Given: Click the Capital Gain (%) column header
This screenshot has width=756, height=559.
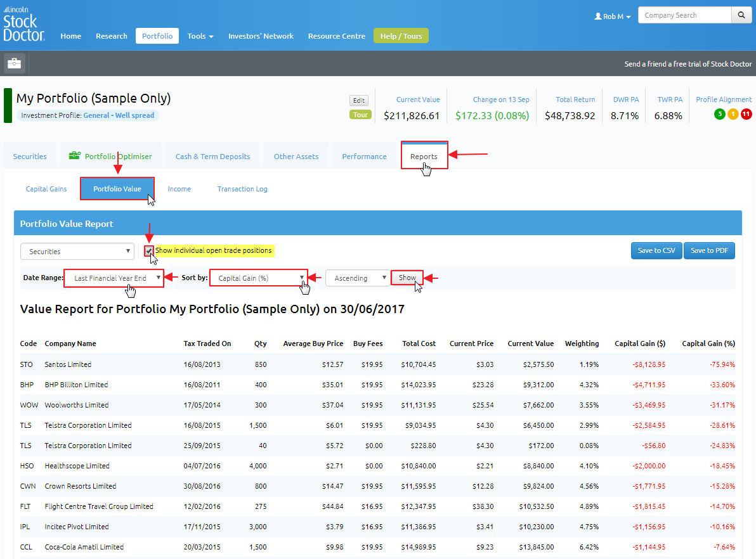Looking at the screenshot, I should 708,344.
